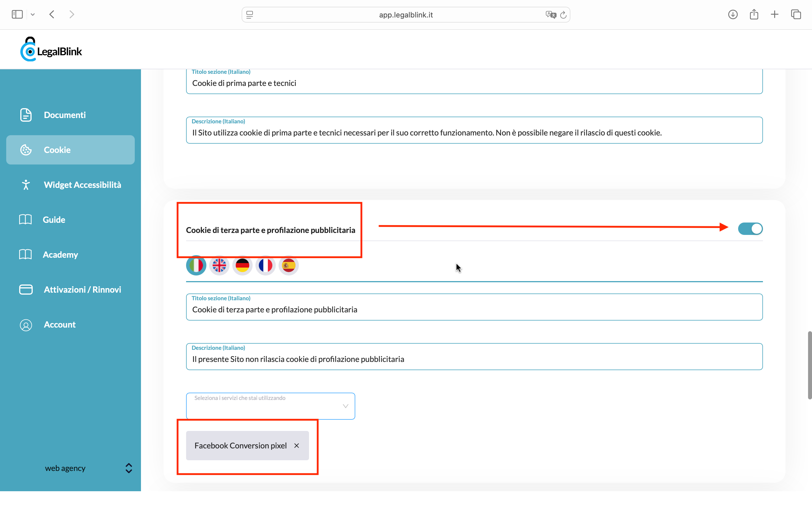Remove Facebook Conversion pixel tag

(x=297, y=446)
